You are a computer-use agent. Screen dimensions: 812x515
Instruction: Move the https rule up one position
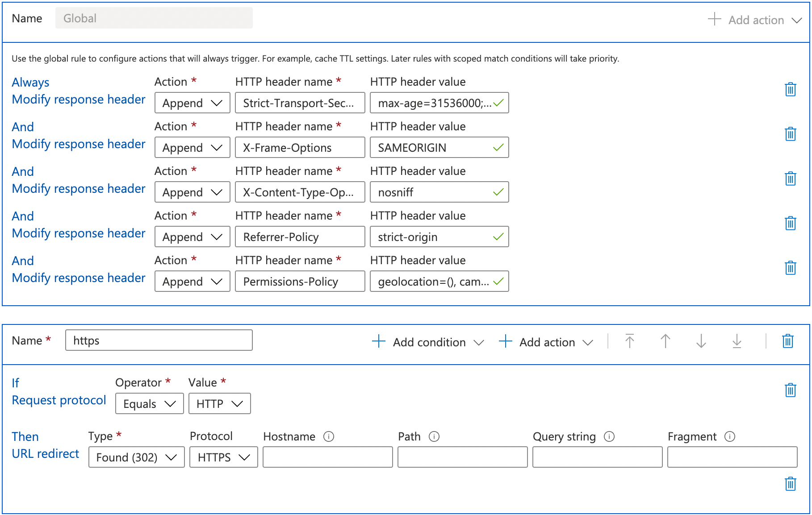point(665,341)
